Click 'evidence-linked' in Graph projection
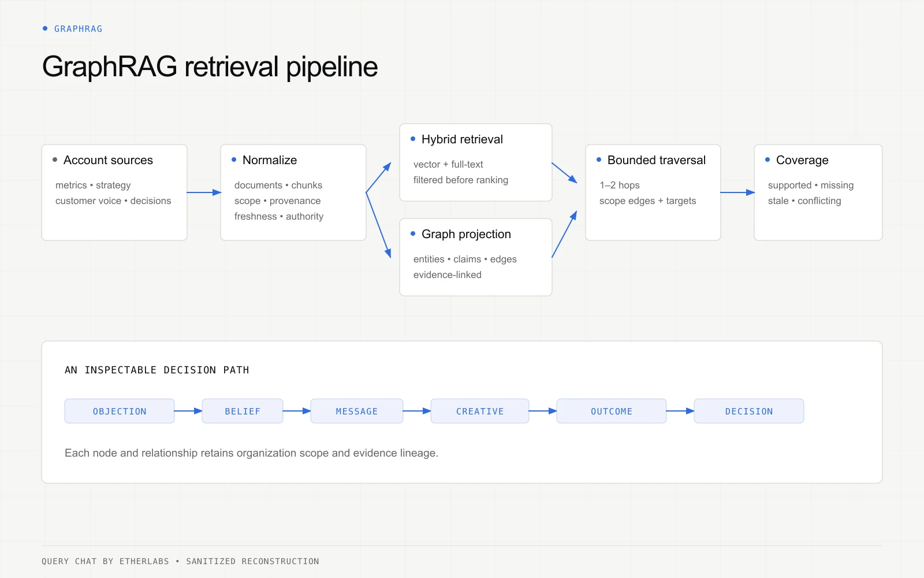 [x=448, y=275]
